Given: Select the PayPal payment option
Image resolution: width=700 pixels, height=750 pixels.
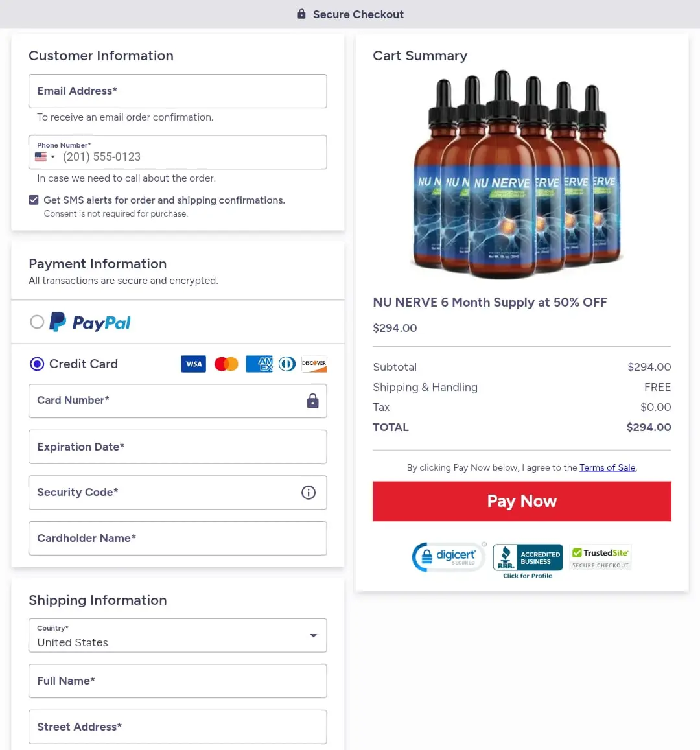Looking at the screenshot, I should 37,322.
